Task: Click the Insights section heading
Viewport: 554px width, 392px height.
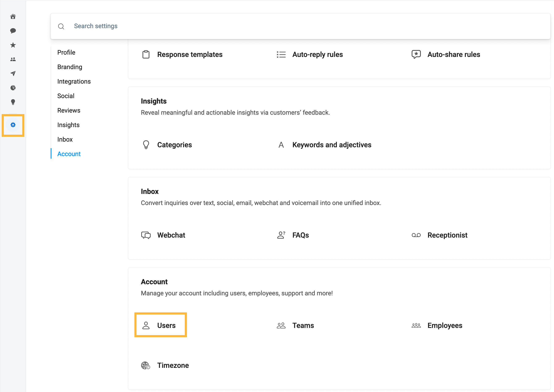Action: [154, 101]
